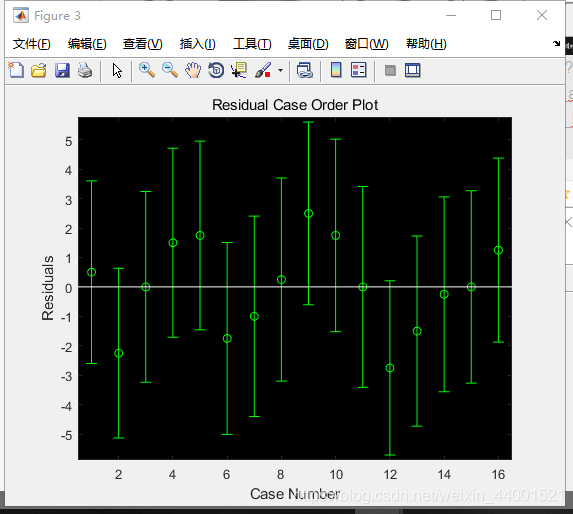Click the residual circle marker for case 12
573x514 pixels.
390,368
